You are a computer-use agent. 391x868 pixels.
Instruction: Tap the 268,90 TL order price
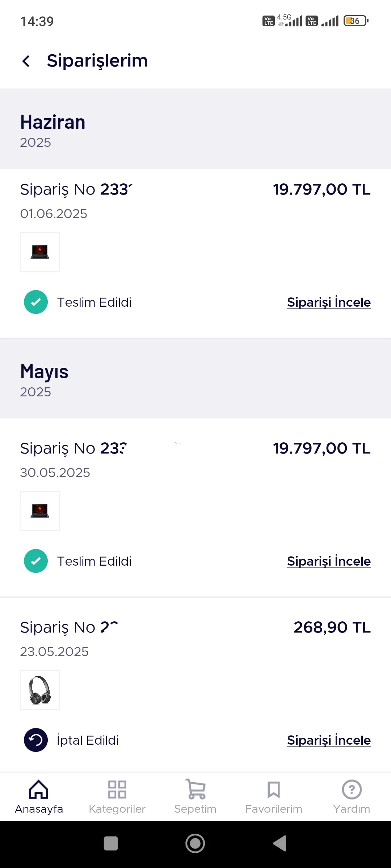(x=332, y=627)
